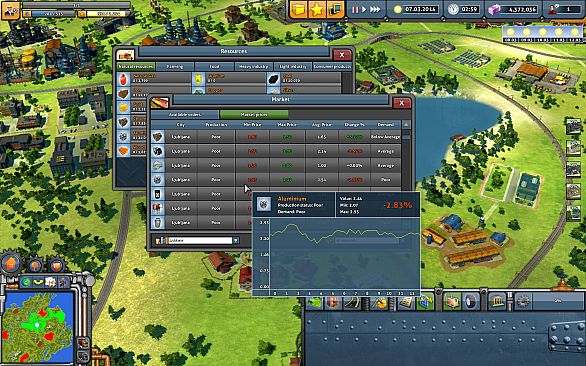Select coal icon in second Market row

(x=158, y=151)
